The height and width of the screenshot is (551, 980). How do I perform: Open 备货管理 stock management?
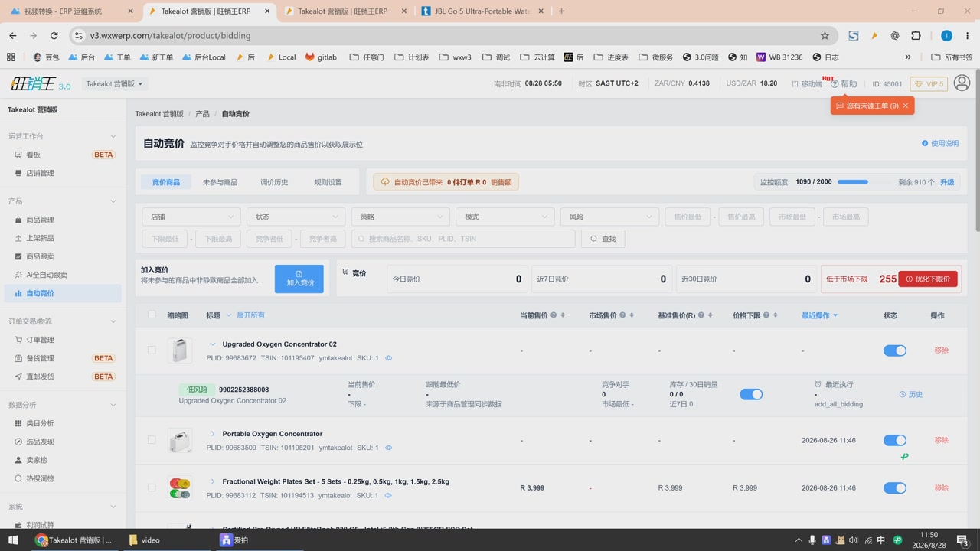click(63, 358)
